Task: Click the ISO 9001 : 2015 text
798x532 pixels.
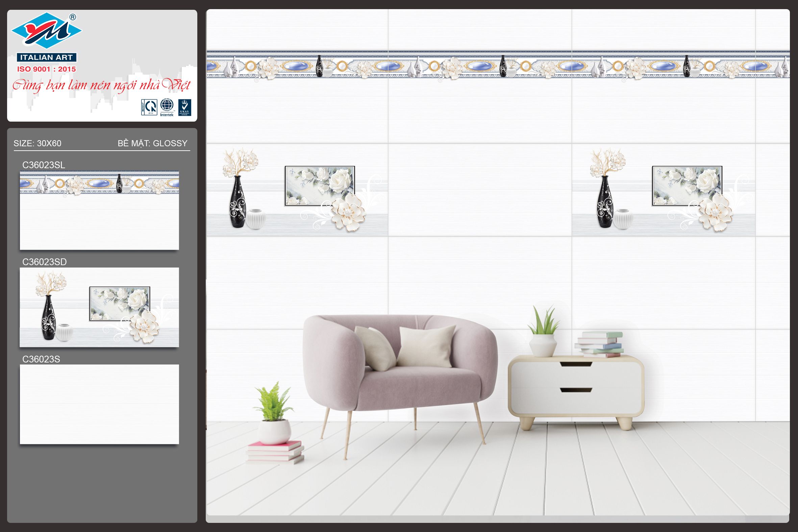Action: 47,69
